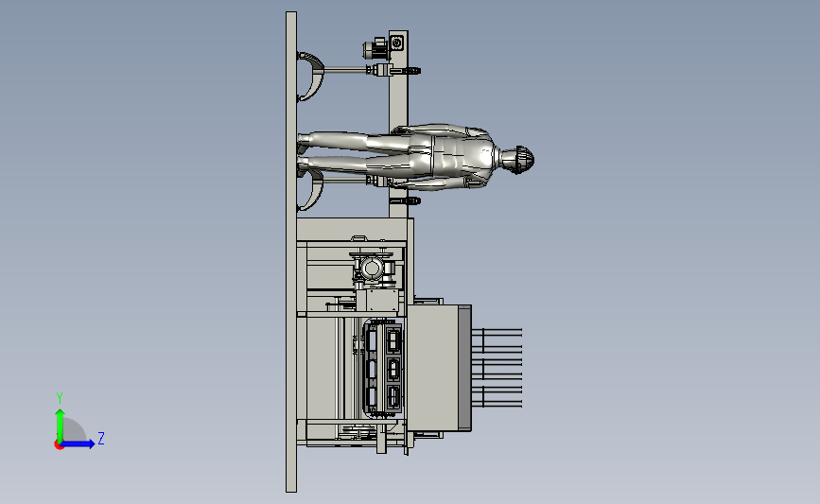This screenshot has height=504, width=820.
Task: Select the upper curved bracket on base plate
Action: (x=311, y=76)
